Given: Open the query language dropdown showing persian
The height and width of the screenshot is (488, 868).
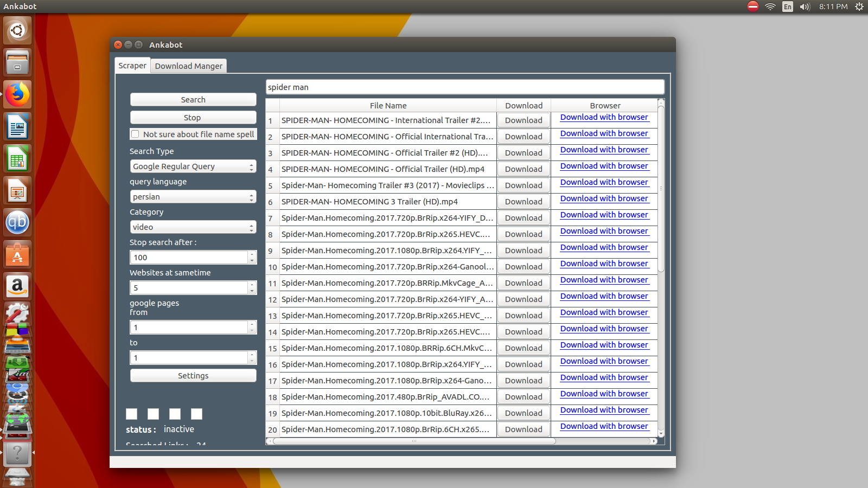Looking at the screenshot, I should pyautogui.click(x=193, y=197).
